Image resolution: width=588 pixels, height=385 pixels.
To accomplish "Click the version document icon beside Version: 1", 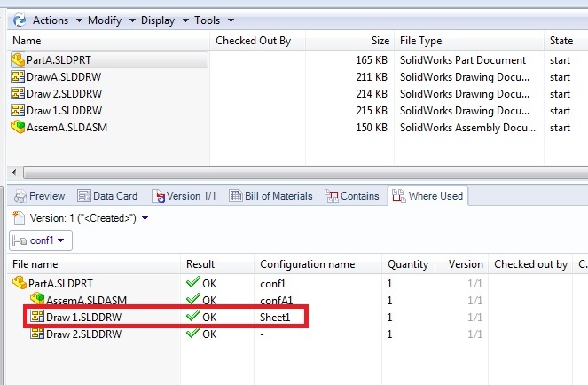I will (x=19, y=218).
